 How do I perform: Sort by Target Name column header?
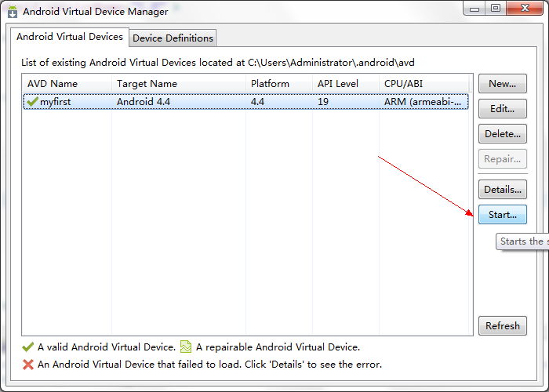tap(179, 84)
